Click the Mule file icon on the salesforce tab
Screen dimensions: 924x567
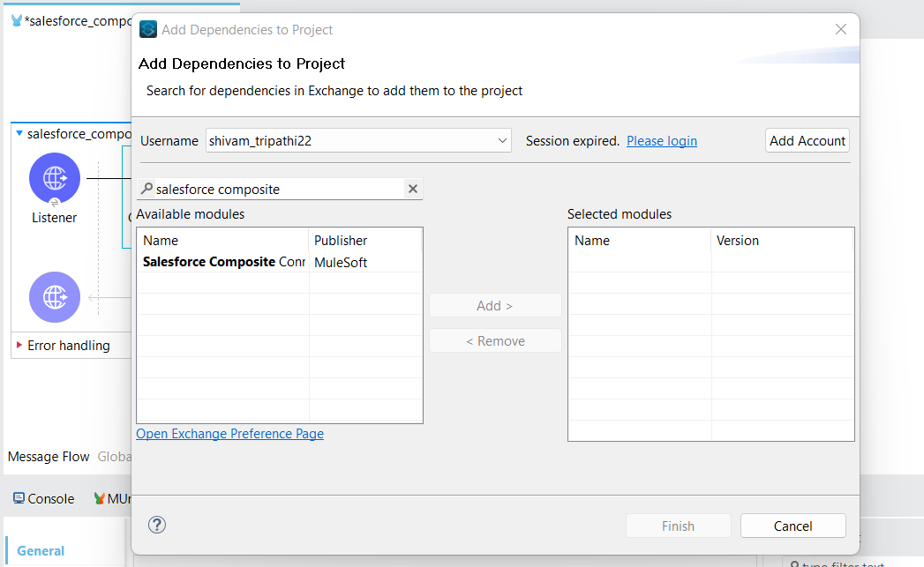click(x=17, y=20)
